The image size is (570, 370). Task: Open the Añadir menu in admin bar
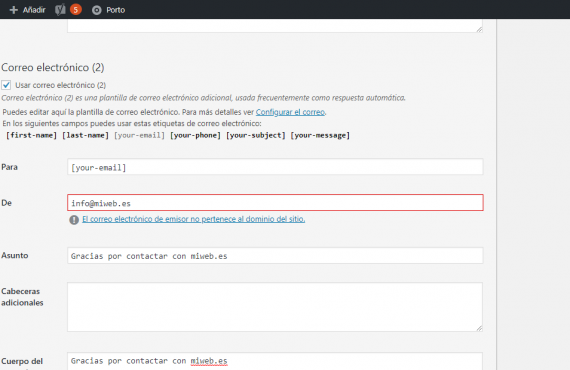point(27,10)
